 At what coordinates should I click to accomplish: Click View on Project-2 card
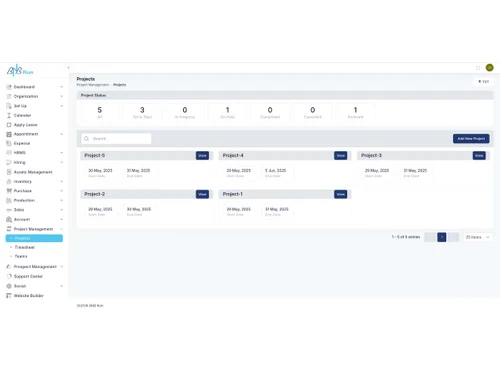point(202,194)
